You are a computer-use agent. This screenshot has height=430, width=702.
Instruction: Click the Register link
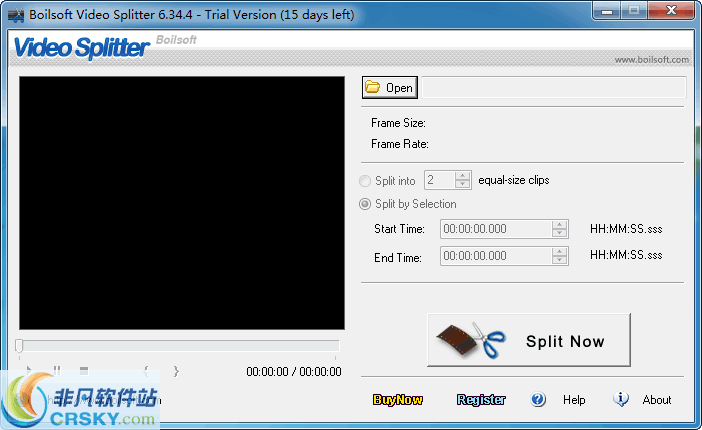(x=481, y=400)
